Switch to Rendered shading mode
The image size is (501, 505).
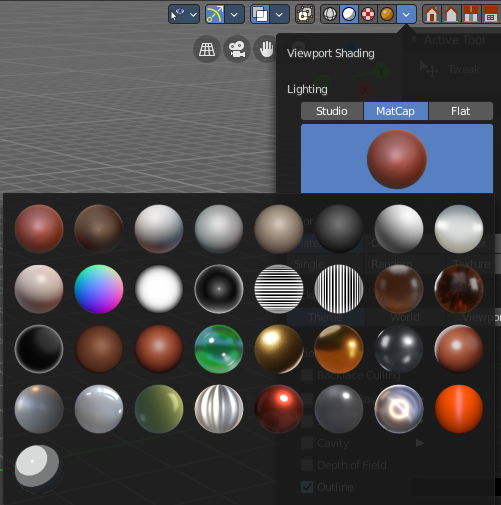point(387,14)
